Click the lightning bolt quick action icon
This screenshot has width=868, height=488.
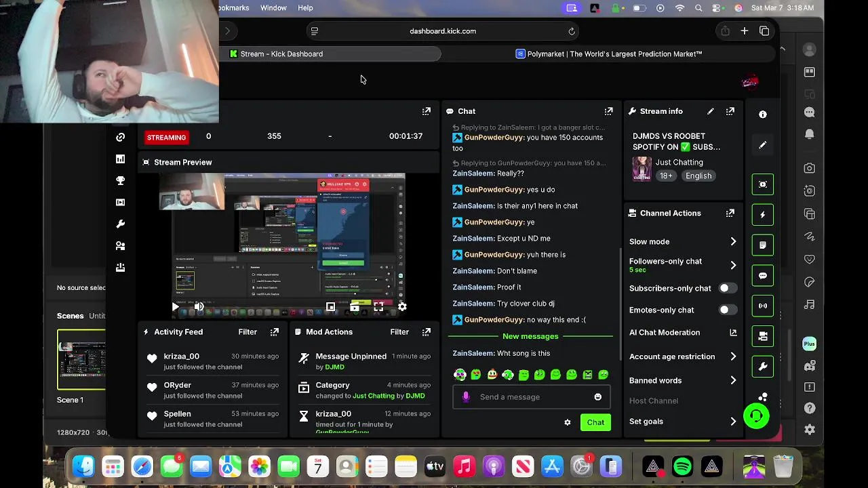[x=762, y=215]
